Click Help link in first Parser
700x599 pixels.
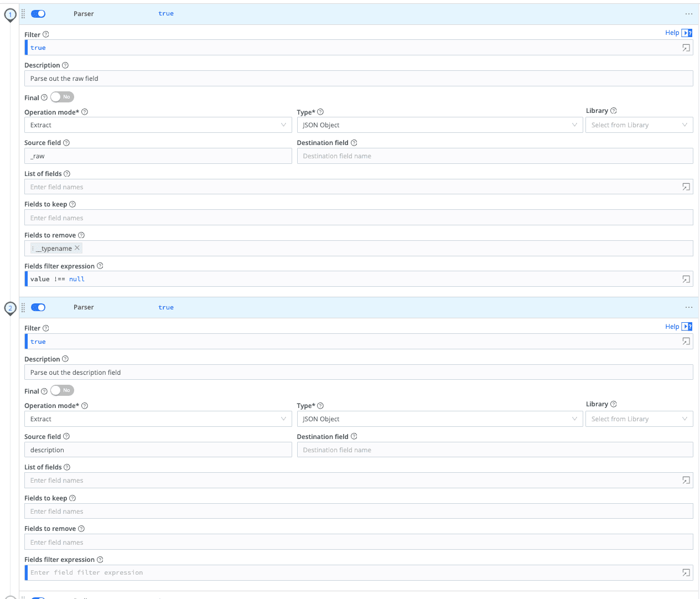672,33
